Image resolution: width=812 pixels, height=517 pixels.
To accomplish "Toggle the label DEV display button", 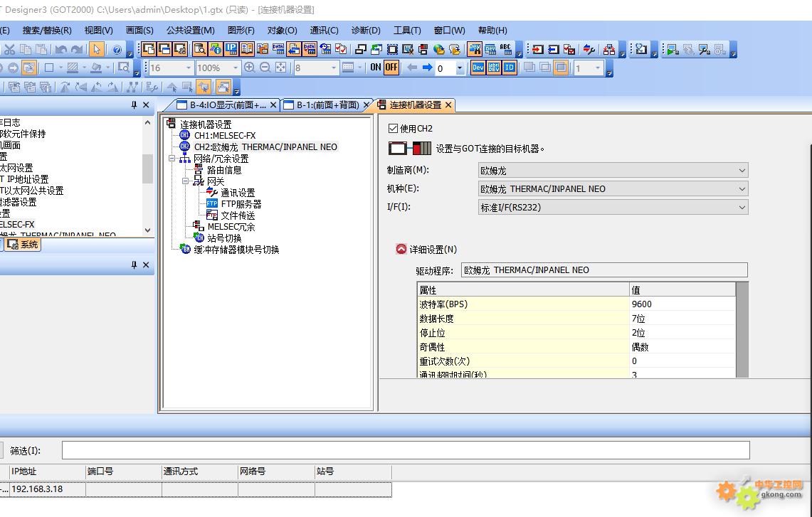I will [x=494, y=68].
